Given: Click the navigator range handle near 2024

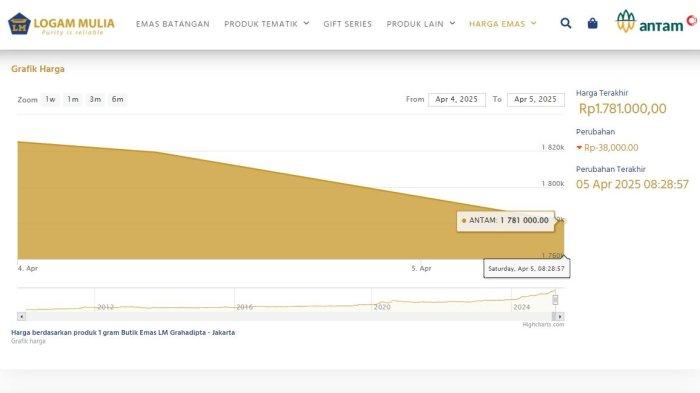Looking at the screenshot, I should (555, 300).
